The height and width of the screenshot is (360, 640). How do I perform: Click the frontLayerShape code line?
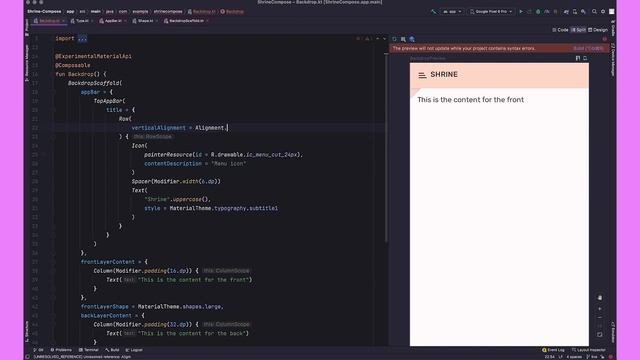click(152, 307)
